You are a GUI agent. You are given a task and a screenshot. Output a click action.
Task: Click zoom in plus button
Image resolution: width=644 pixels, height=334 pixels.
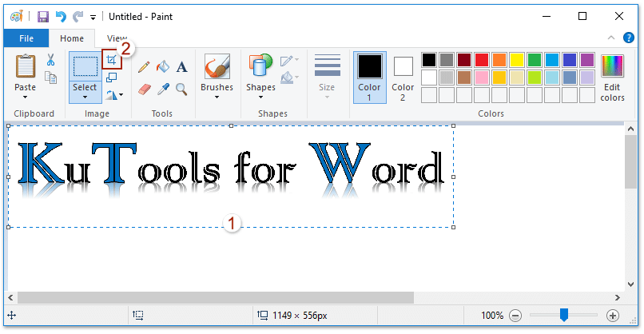612,316
